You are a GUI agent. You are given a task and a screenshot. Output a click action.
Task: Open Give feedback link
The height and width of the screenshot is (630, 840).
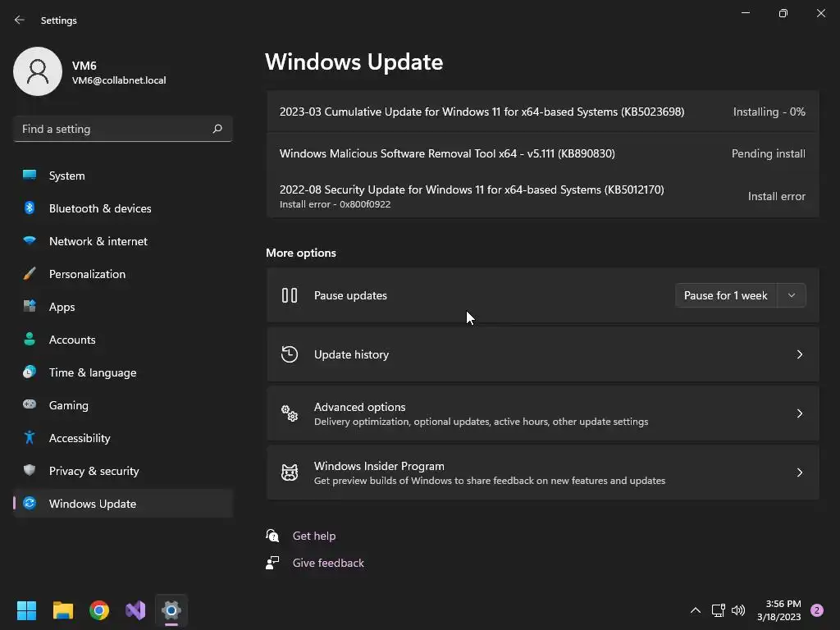(x=328, y=563)
